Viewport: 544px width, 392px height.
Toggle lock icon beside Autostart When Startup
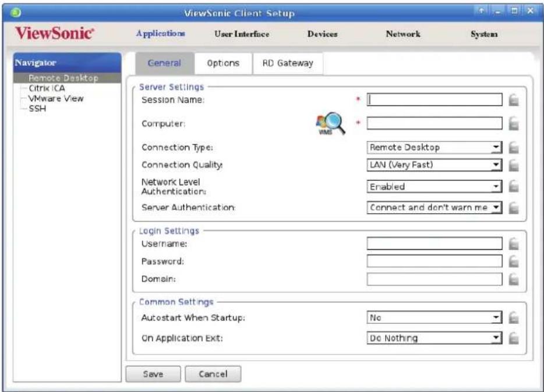(x=514, y=317)
